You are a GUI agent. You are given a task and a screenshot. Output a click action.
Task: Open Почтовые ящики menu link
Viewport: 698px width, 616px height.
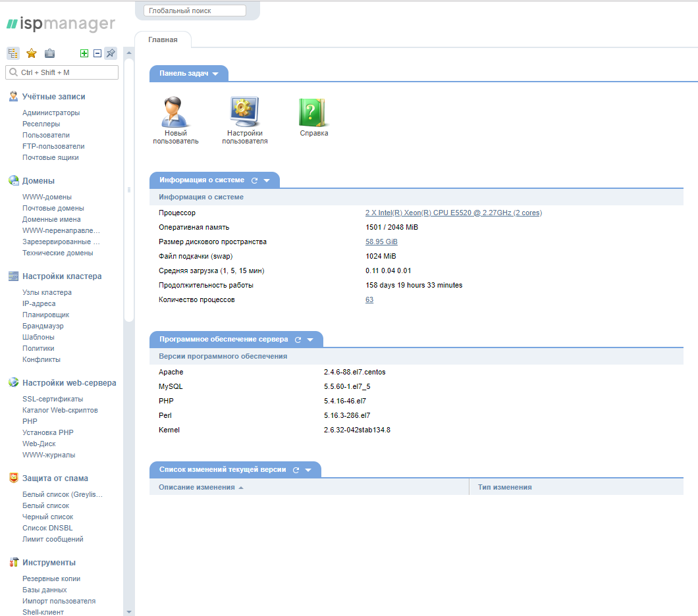click(x=50, y=157)
